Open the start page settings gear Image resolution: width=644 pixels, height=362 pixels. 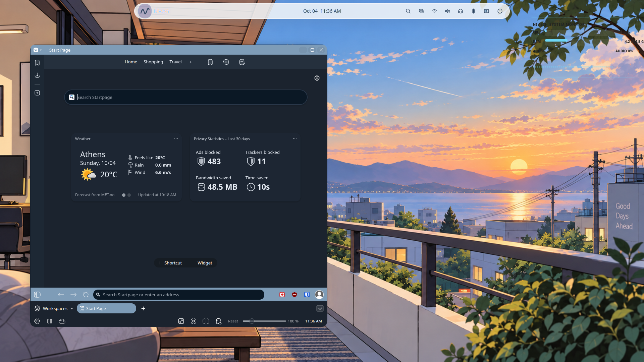317,78
